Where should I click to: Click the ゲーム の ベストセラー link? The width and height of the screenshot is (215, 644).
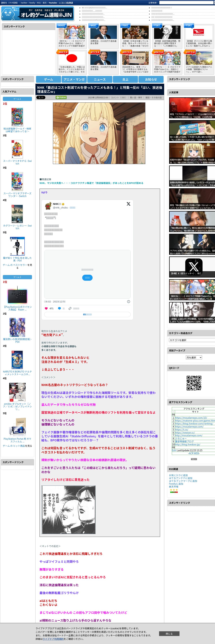(15, 265)
